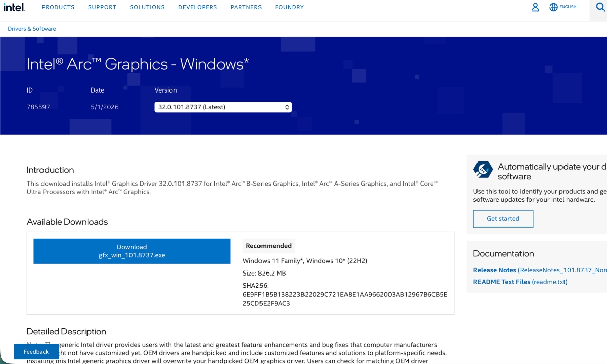Click the driver support assistant icon
This screenshot has height=364, width=607.
[483, 170]
